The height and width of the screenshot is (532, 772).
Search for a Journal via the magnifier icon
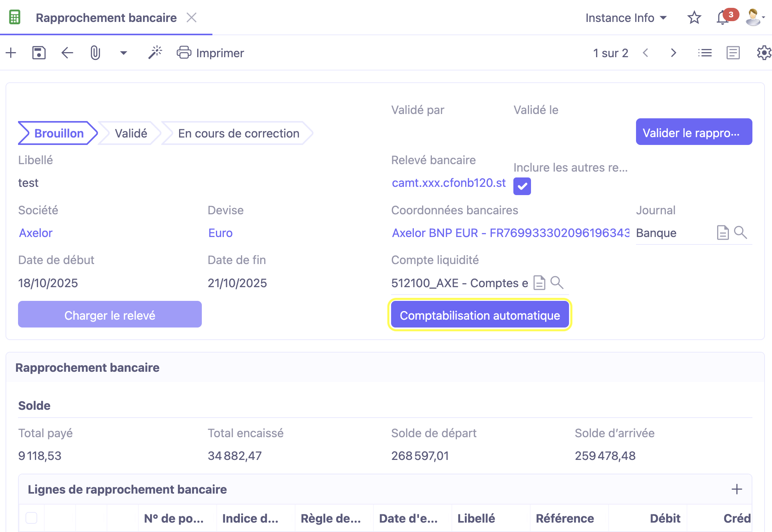741,233
